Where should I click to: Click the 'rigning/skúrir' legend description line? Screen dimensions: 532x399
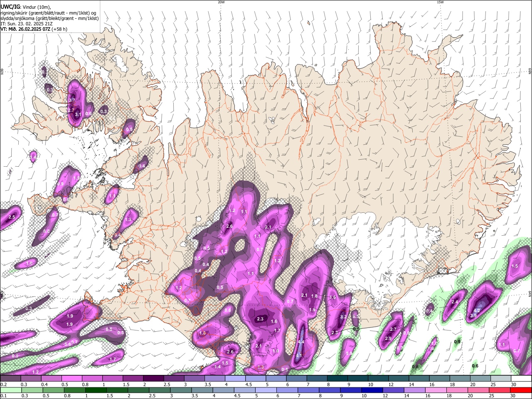point(48,13)
